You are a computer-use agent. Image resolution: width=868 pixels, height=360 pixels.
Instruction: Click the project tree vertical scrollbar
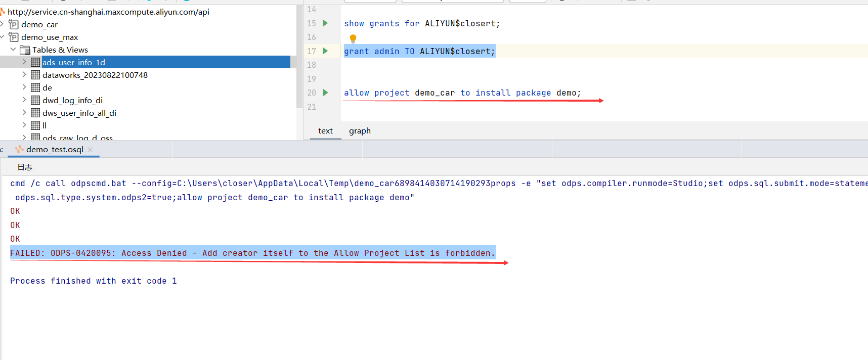(299, 56)
